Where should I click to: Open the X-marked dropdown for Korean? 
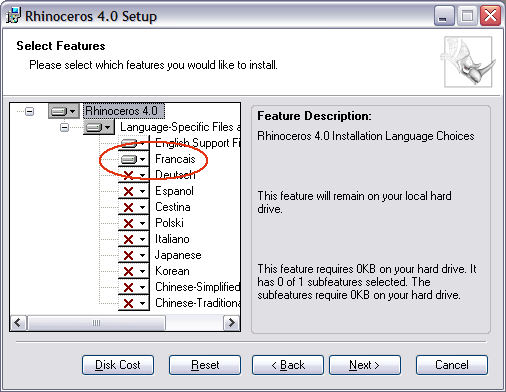134,271
